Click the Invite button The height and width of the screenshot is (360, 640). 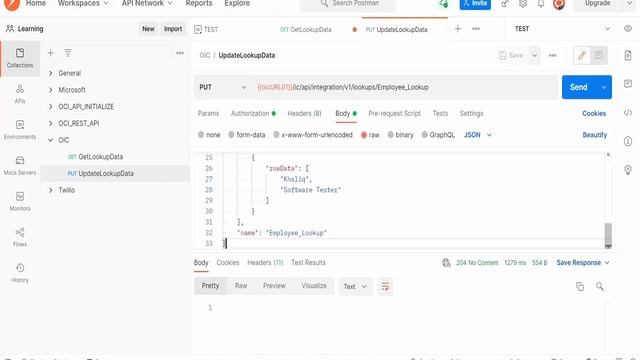point(475,4)
